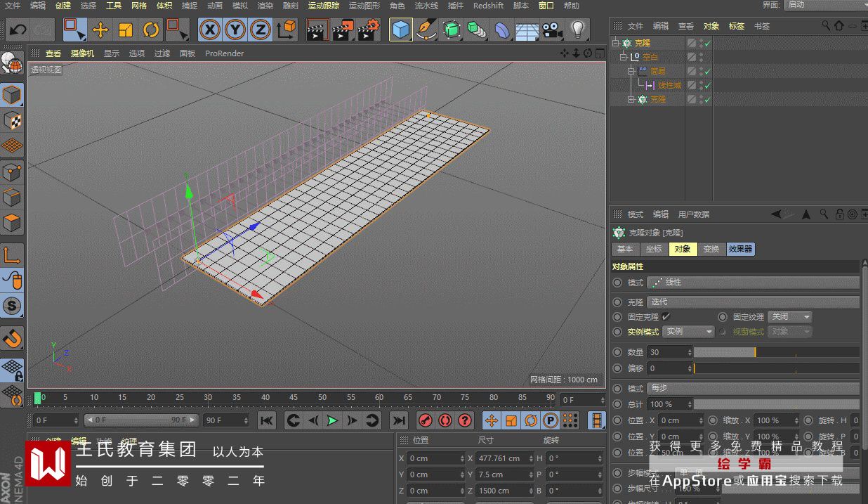Screen dimensions: 868x504
Task: Click the Undo arrow icon
Action: tap(18, 30)
